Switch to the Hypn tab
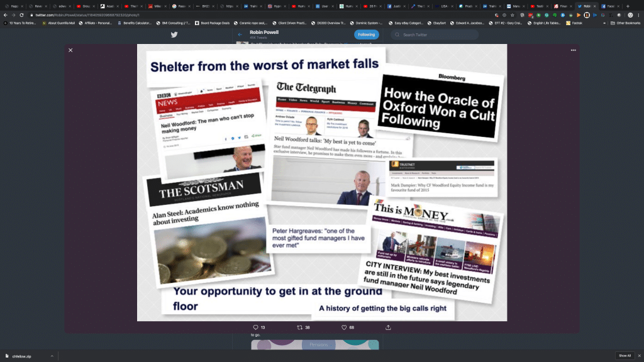Screen dimensions: 644x362 coord(275,6)
